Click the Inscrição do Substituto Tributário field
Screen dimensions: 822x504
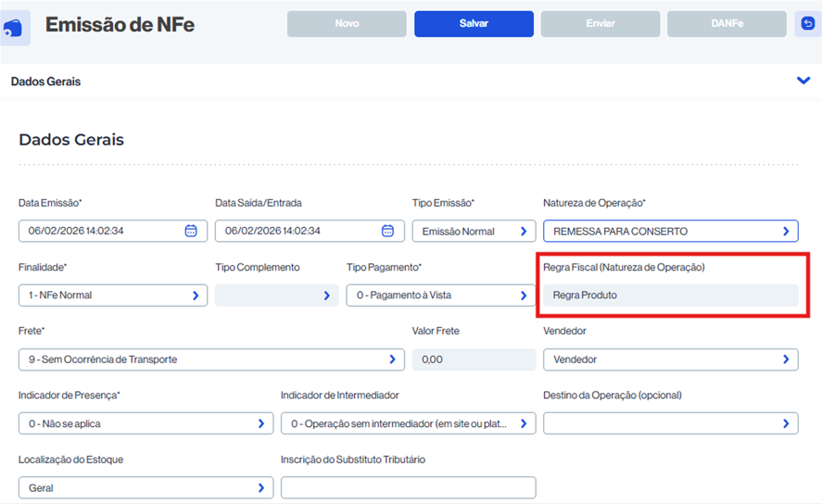click(x=408, y=487)
